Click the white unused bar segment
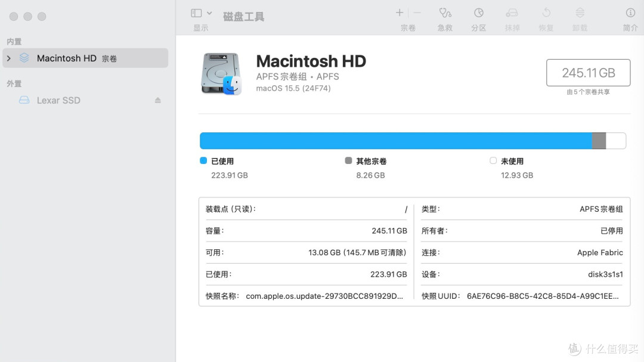The image size is (644, 362). [616, 141]
